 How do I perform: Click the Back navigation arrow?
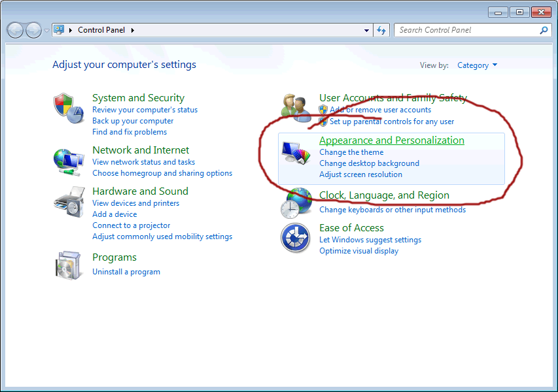(x=15, y=30)
